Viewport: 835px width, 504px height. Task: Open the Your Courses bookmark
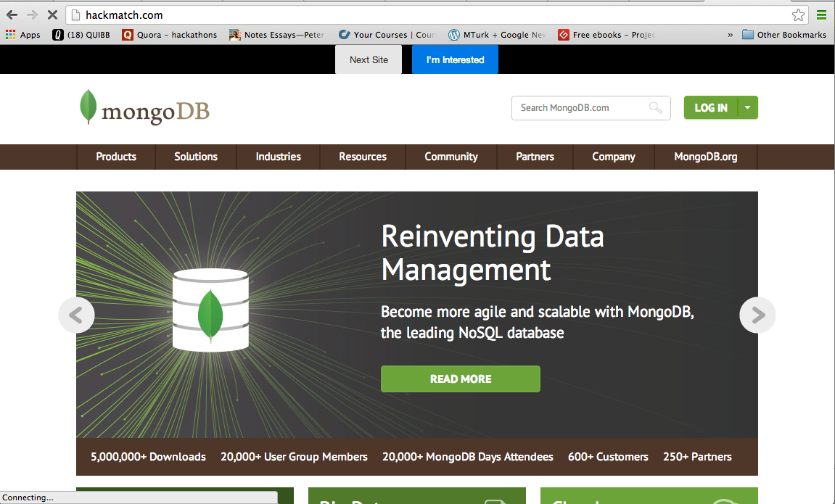(x=387, y=35)
